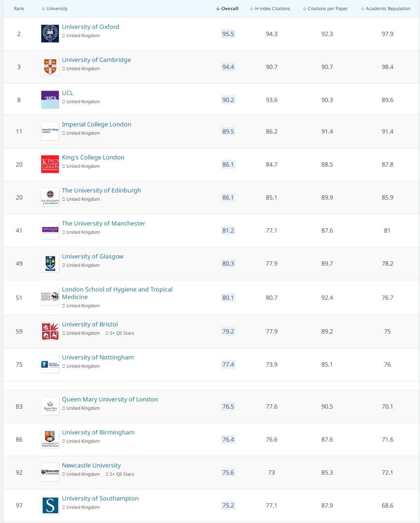Click Oxford's highlighted Overall score 95.5
The height and width of the screenshot is (523, 420).
tap(228, 33)
